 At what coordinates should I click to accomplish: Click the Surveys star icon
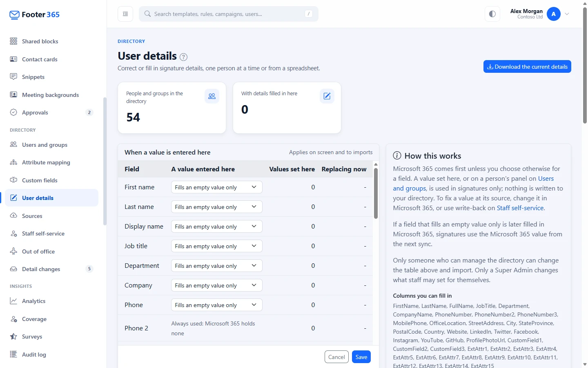click(x=13, y=337)
